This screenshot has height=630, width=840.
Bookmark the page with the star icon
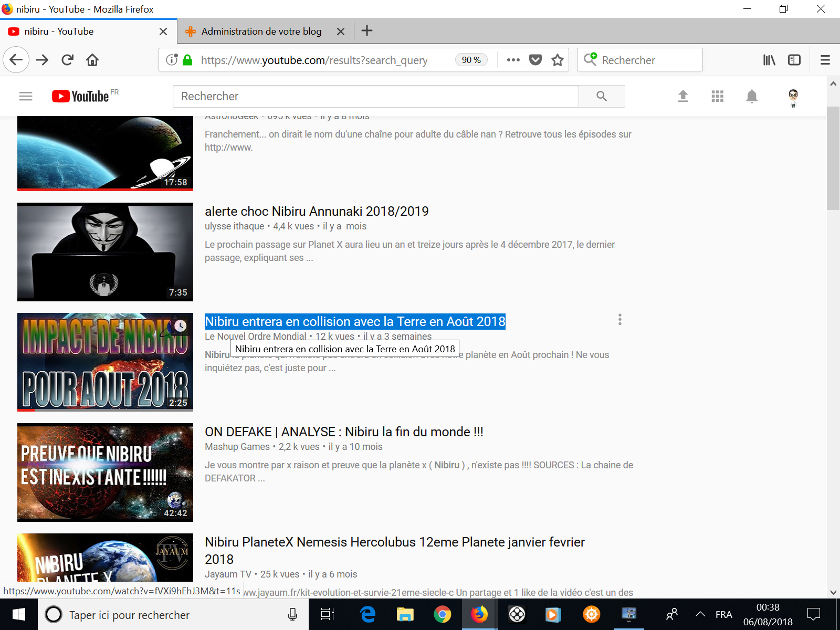click(556, 60)
